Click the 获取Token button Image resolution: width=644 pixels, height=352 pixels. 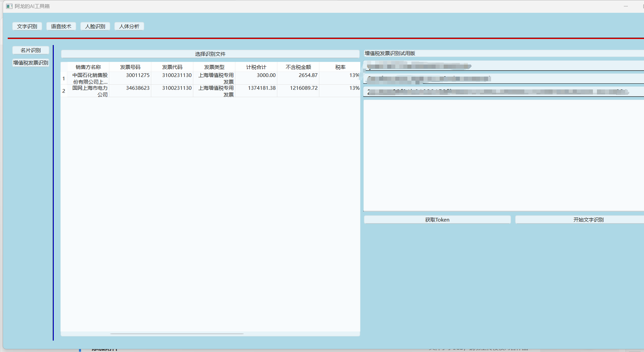[x=437, y=220]
